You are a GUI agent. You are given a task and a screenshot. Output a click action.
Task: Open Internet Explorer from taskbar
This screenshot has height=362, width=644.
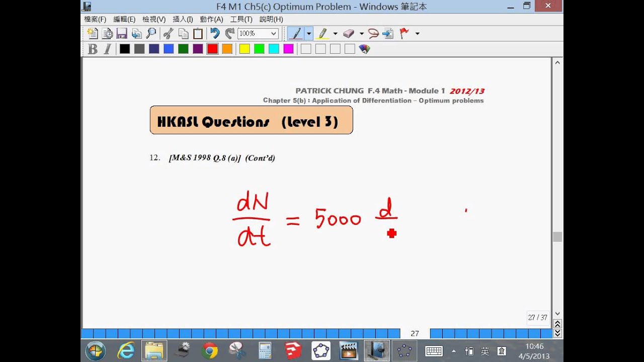(126, 350)
